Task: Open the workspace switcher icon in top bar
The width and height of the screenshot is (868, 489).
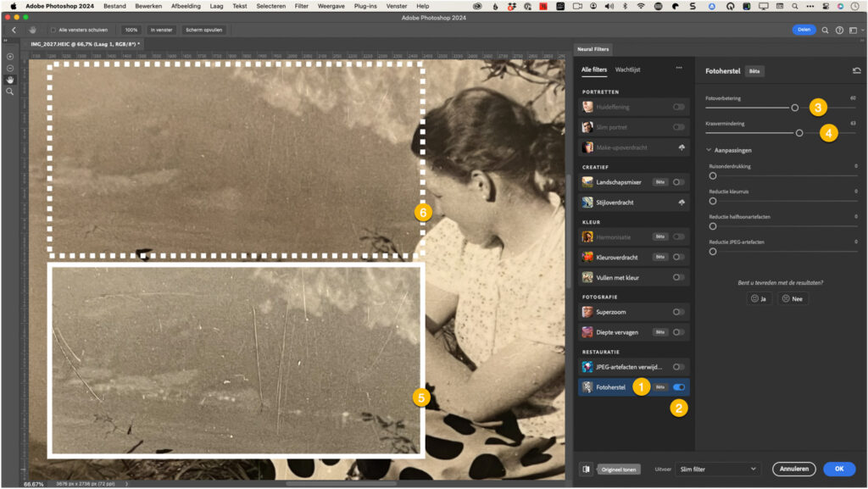Action: 853,30
